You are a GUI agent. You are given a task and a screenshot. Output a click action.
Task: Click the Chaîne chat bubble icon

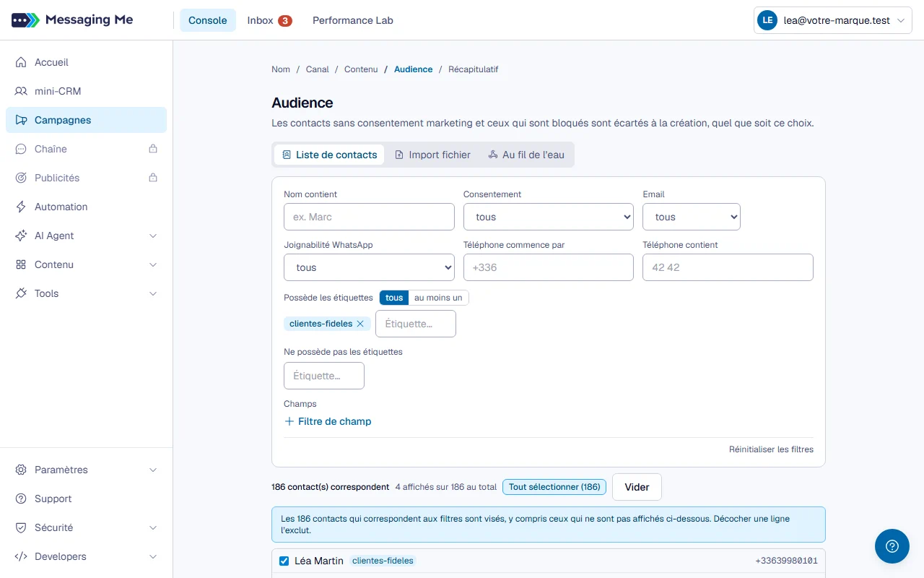pos(21,149)
